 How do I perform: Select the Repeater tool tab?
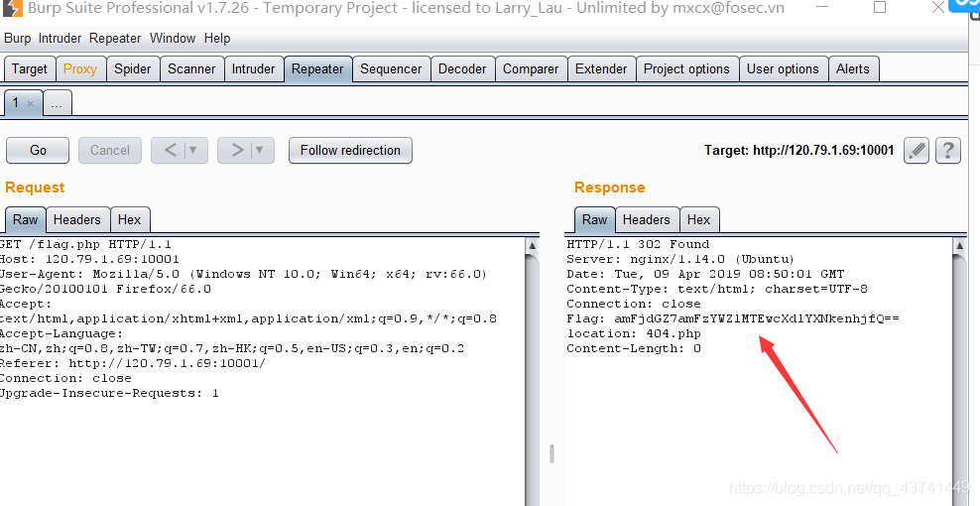(x=317, y=68)
